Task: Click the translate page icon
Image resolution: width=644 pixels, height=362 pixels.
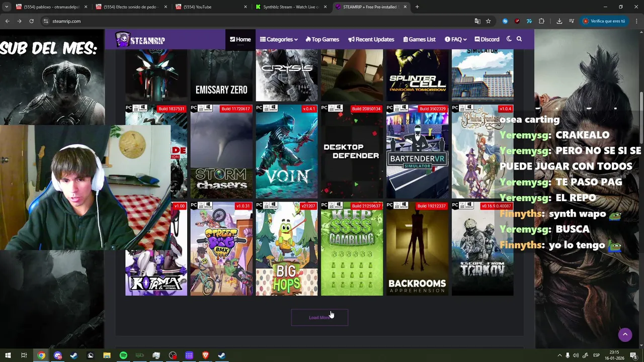Action: [477, 21]
